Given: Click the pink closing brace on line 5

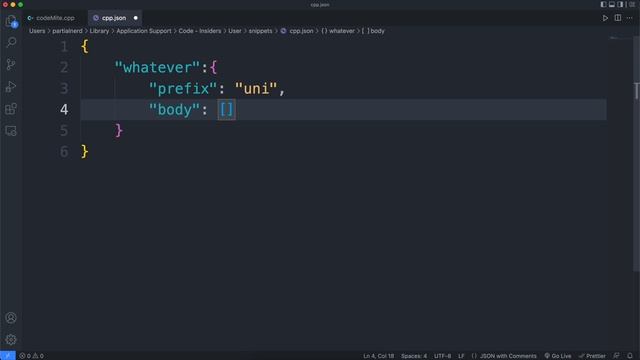Looking at the screenshot, I should pos(119,131).
